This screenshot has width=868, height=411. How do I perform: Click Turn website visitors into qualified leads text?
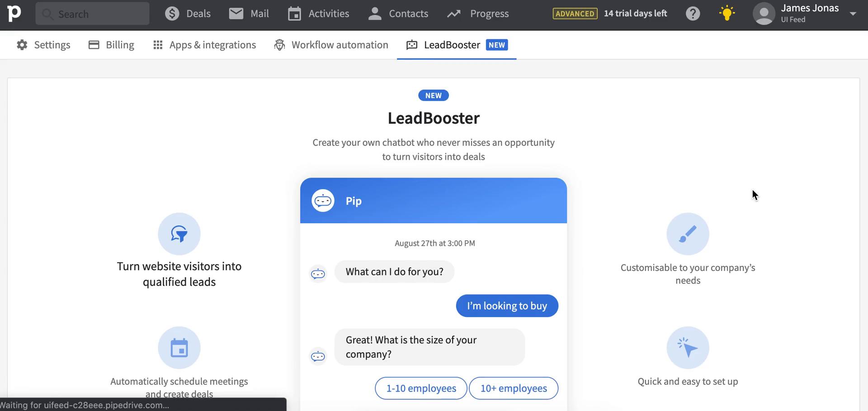179,274
